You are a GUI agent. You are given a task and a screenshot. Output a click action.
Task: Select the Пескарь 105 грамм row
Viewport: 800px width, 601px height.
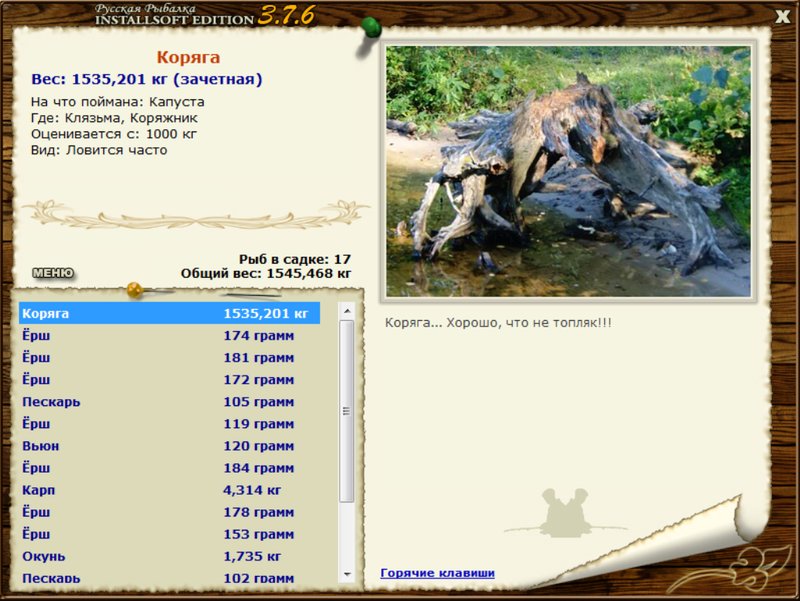(x=169, y=402)
